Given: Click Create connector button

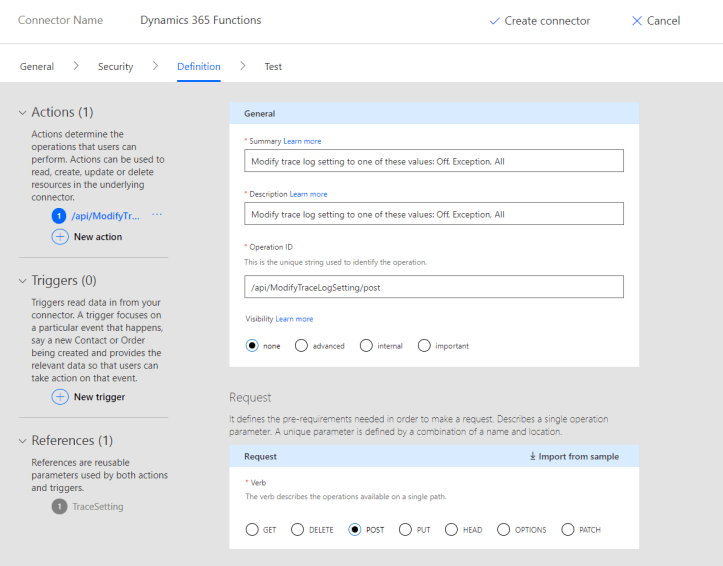Looking at the screenshot, I should pos(539,21).
